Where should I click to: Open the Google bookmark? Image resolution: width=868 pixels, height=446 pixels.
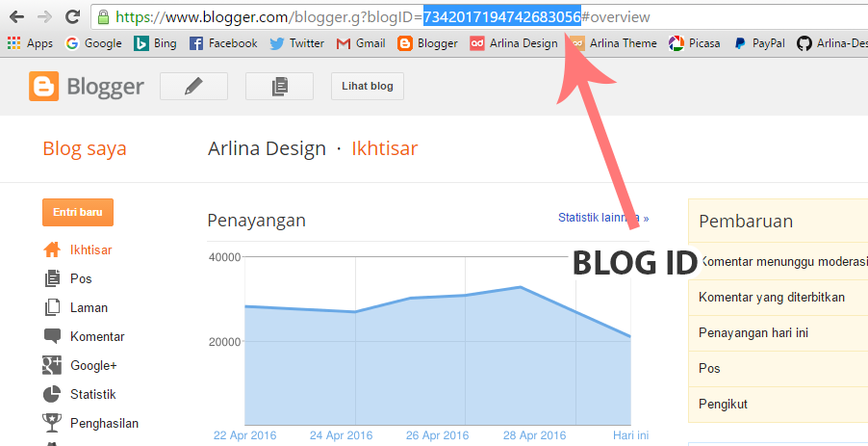[x=93, y=43]
